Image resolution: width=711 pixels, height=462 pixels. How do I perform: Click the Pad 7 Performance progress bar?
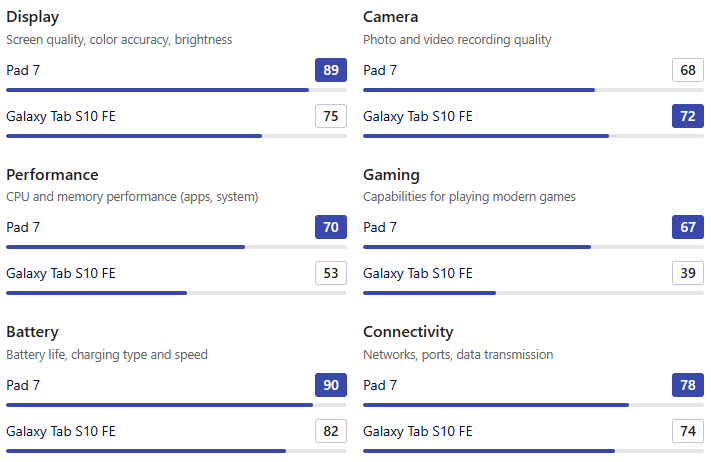(176, 247)
